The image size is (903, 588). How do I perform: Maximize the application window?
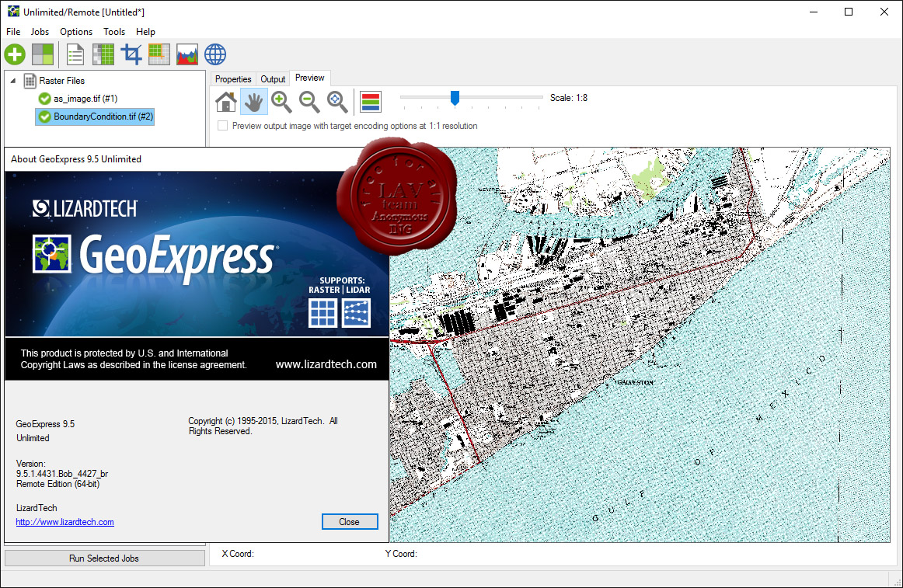click(849, 12)
